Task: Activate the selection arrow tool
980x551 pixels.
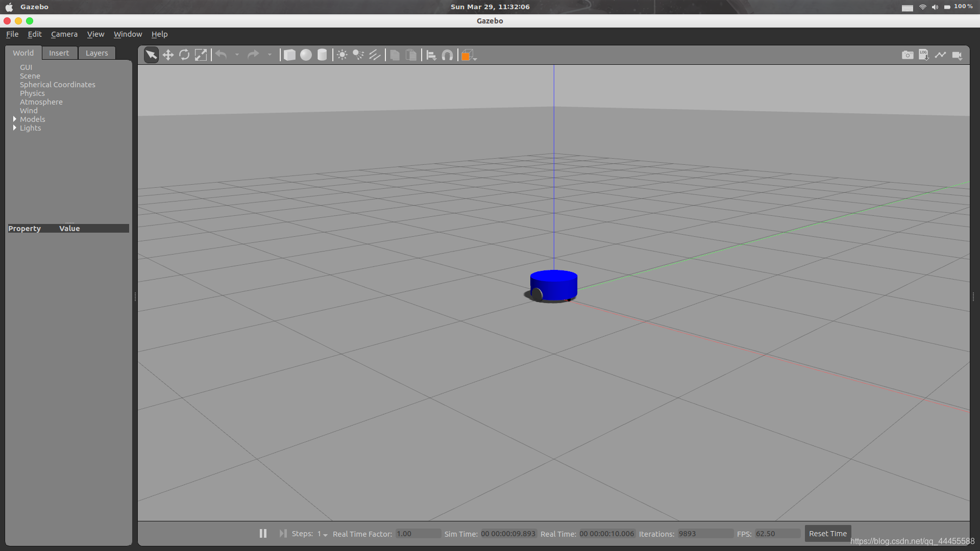Action: [151, 55]
